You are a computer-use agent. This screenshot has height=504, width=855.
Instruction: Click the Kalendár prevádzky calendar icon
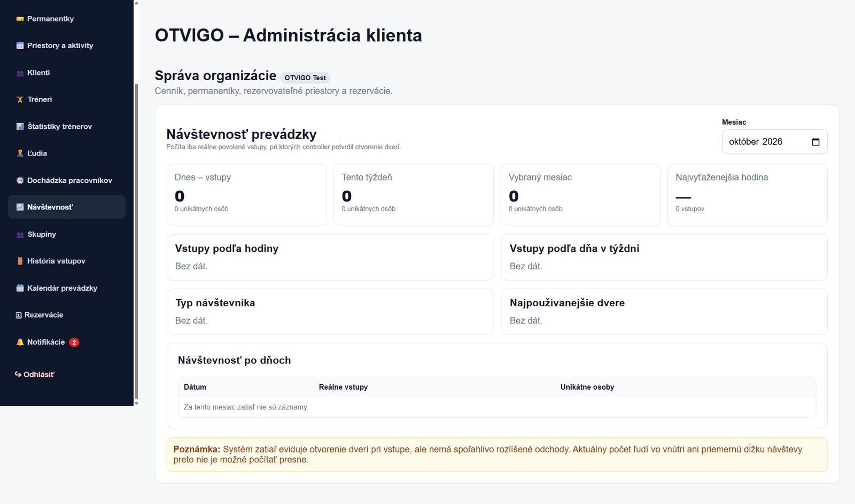pyautogui.click(x=20, y=288)
